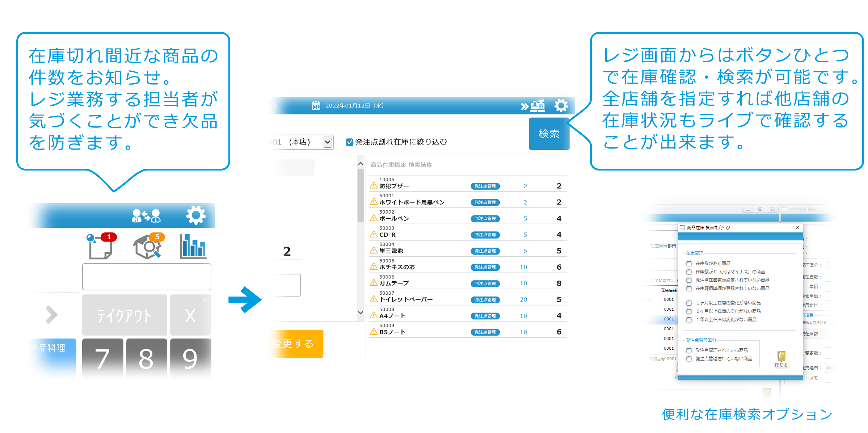Tap the 9 key on keypad

[190, 358]
